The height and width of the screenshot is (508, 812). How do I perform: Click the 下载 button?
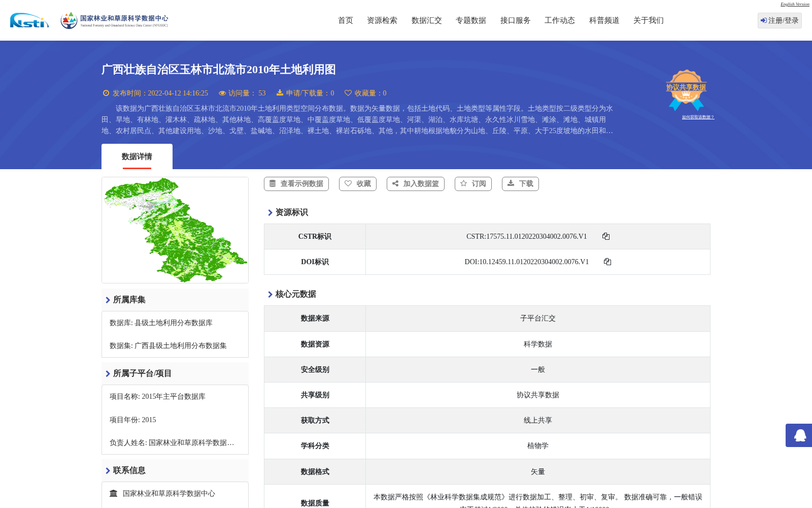coord(520,184)
